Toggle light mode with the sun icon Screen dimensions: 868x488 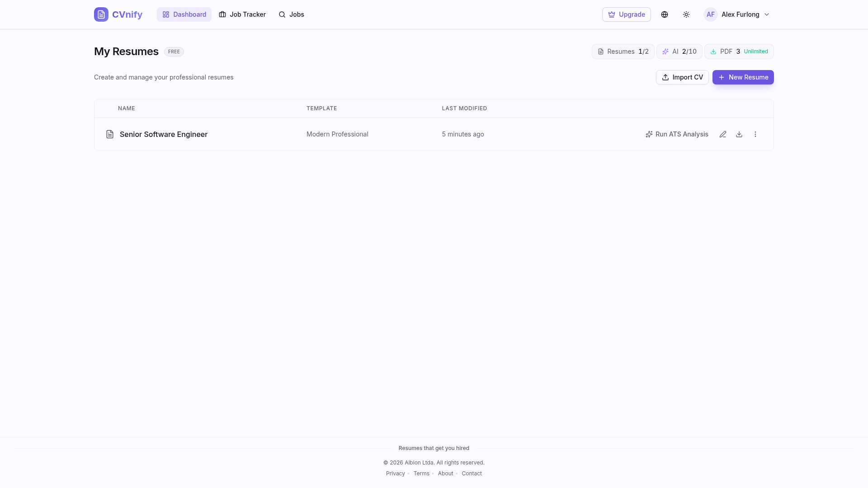[686, 14]
